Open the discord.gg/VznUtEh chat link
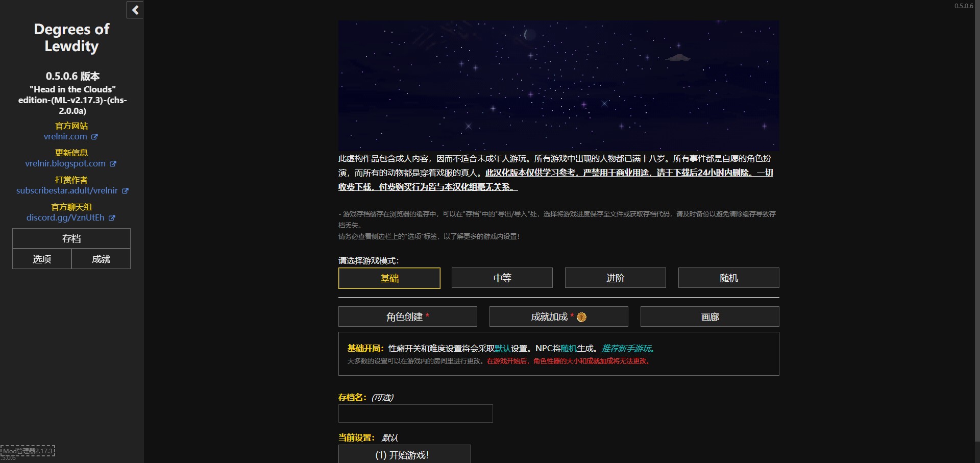This screenshot has width=980, height=463. click(65, 217)
